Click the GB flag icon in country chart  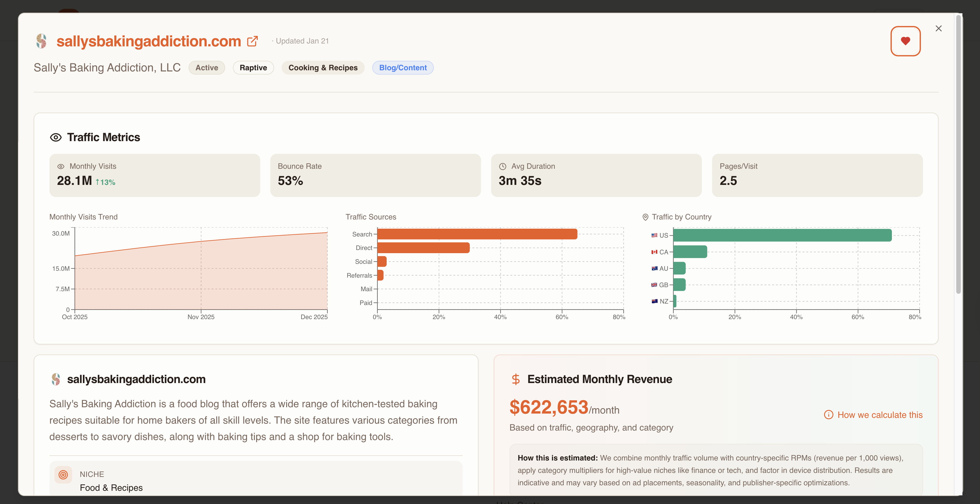(654, 285)
